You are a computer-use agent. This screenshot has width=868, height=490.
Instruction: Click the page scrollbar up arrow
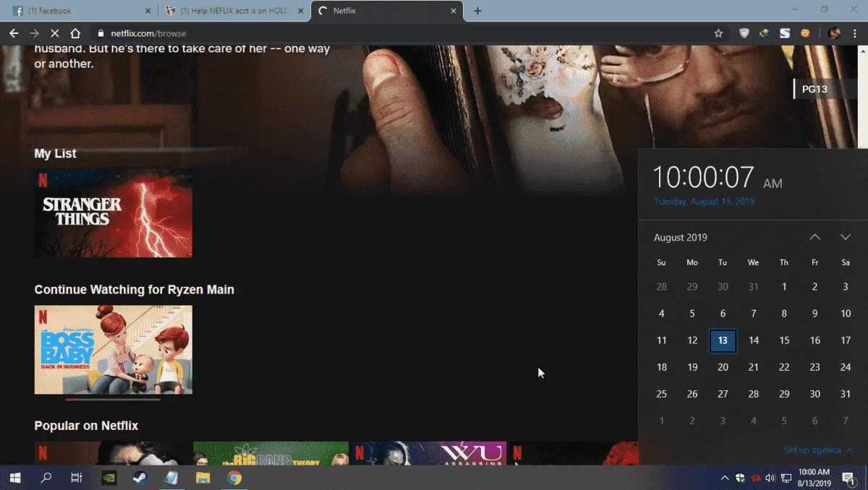point(862,50)
